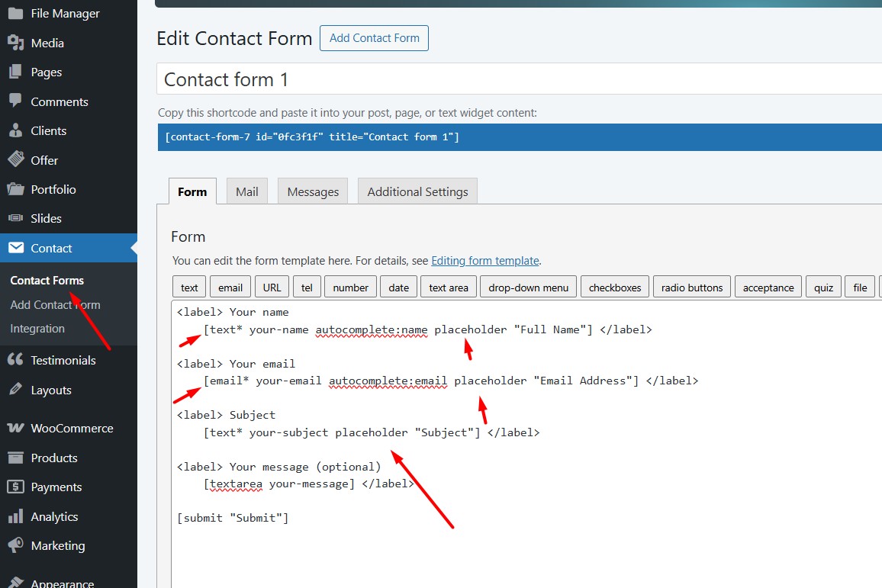Click the submit tag line in template
Viewport: 882px width, 588px height.
232,518
